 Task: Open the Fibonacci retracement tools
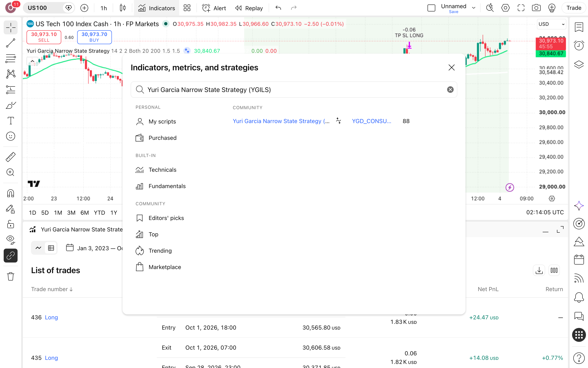(10, 58)
